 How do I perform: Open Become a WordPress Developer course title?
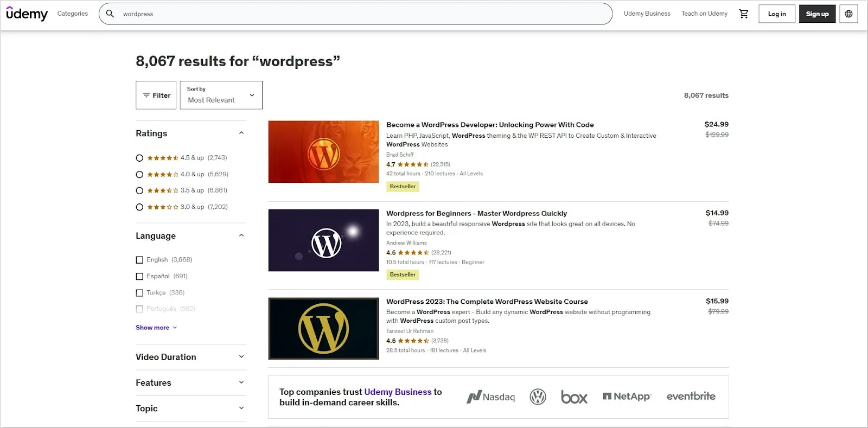490,125
